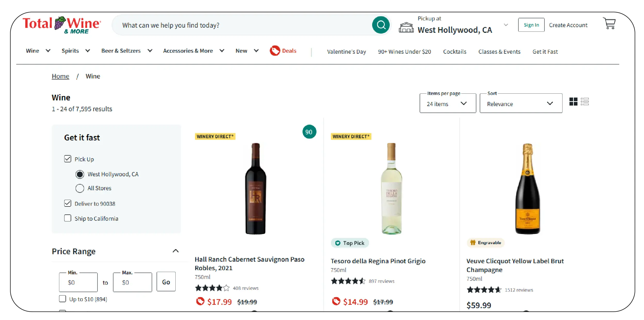Switch to grid view layout
644x320 pixels.
coord(574,102)
